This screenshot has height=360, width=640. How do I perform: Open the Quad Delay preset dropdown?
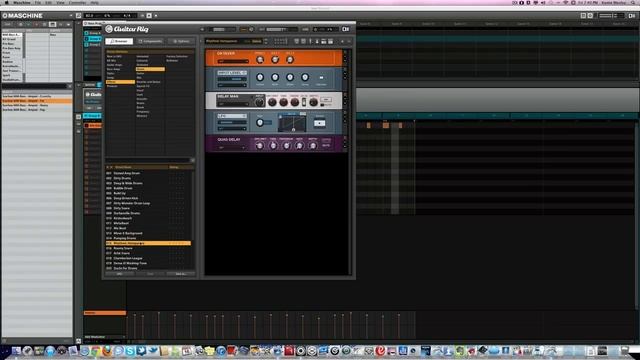232,147
